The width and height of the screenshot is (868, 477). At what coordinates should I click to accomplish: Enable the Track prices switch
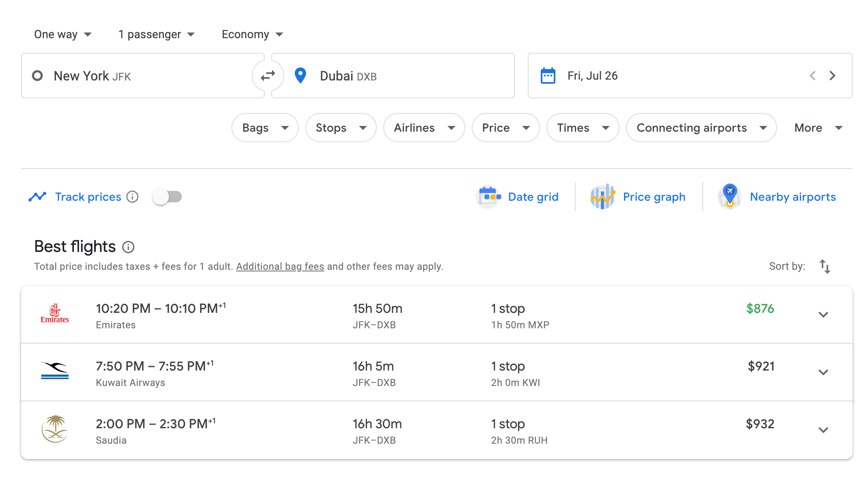(167, 197)
